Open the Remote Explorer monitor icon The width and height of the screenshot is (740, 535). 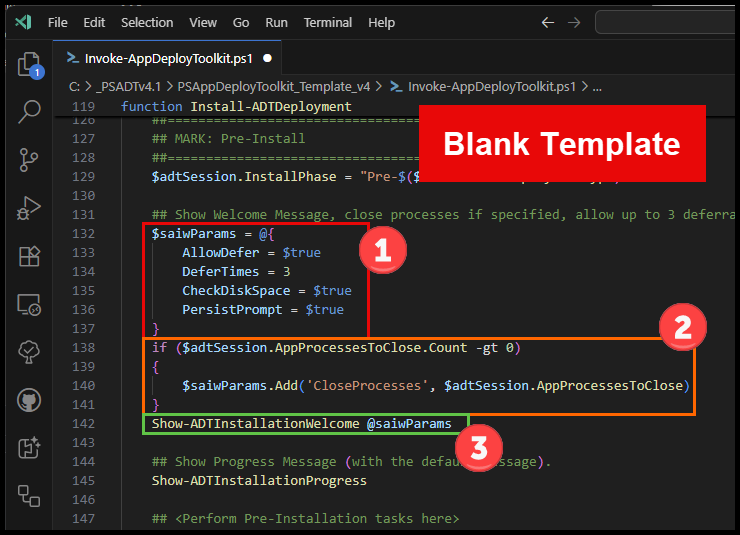29,305
